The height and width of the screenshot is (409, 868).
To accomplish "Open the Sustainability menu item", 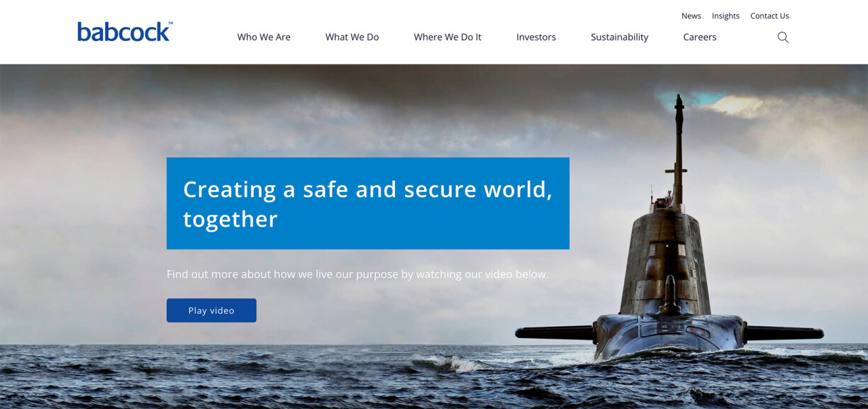I will pos(619,37).
